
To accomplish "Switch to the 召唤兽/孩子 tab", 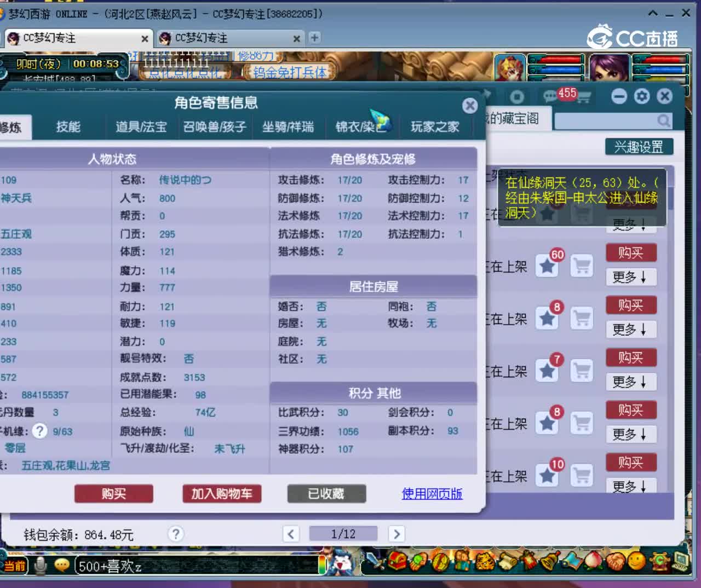I will 215,127.
